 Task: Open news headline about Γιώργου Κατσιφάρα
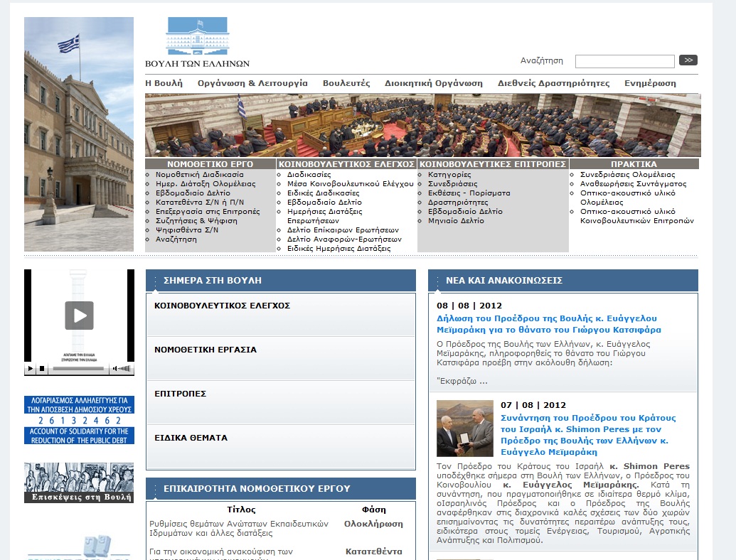click(x=549, y=324)
